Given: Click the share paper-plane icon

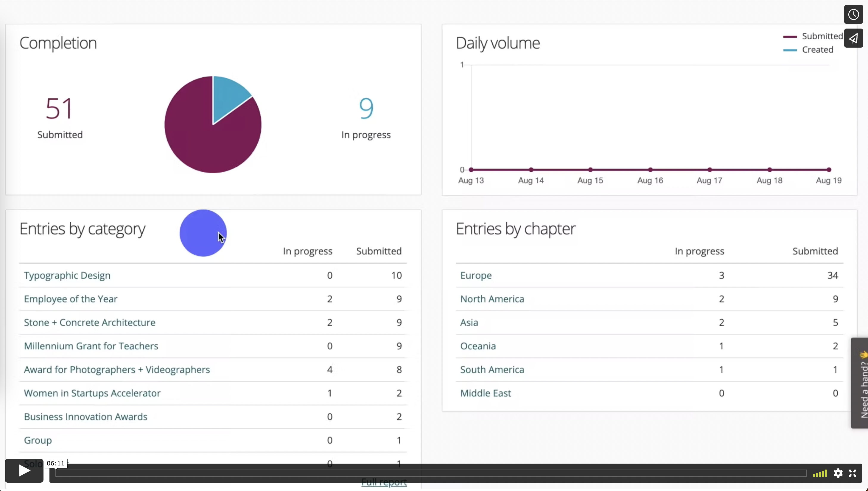Looking at the screenshot, I should [853, 38].
